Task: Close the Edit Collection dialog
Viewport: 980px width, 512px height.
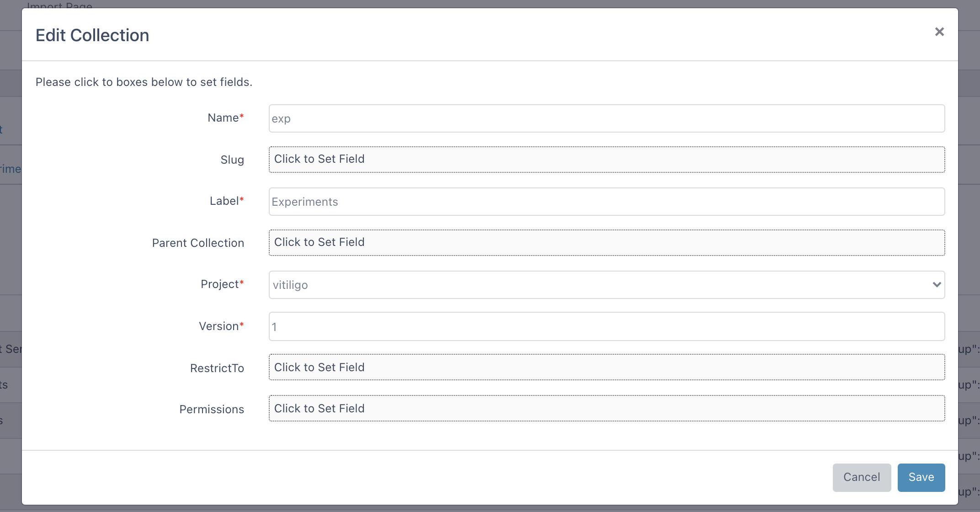Action: tap(939, 32)
